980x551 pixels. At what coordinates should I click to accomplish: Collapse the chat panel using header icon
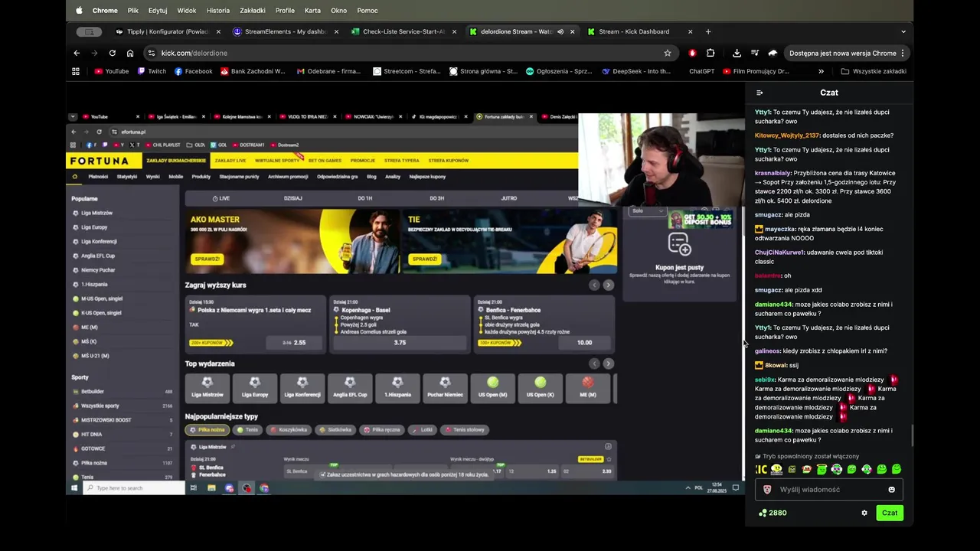pos(759,93)
